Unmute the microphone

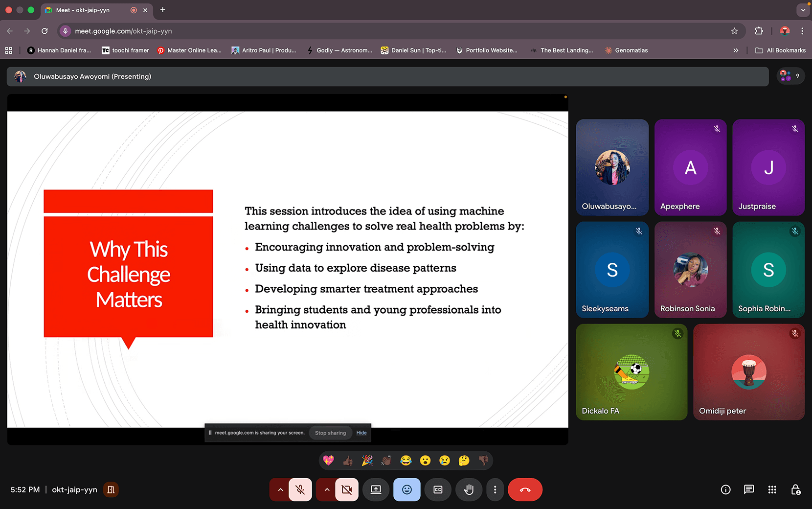pyautogui.click(x=300, y=489)
